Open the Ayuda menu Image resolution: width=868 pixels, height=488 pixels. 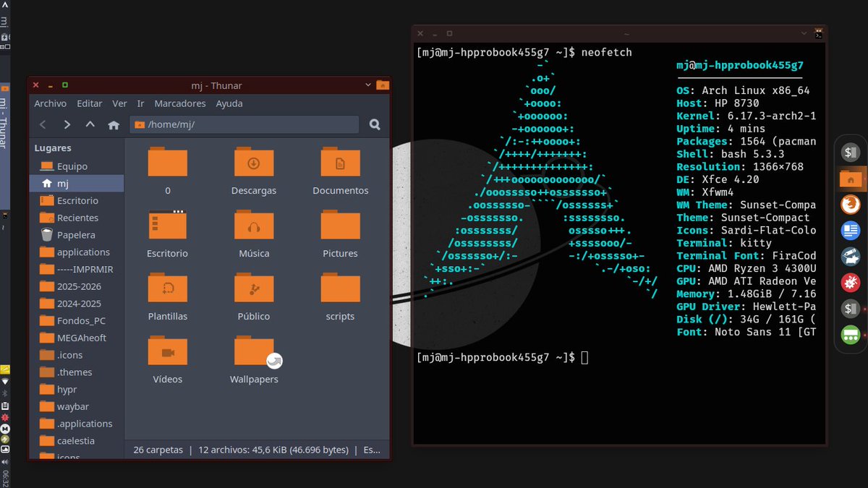point(229,103)
